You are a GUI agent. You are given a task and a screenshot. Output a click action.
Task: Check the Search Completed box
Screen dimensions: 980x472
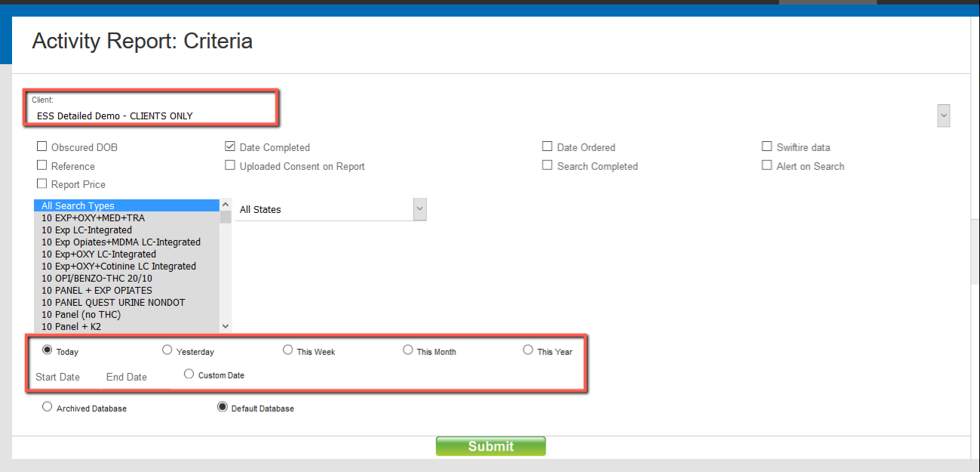click(x=548, y=165)
